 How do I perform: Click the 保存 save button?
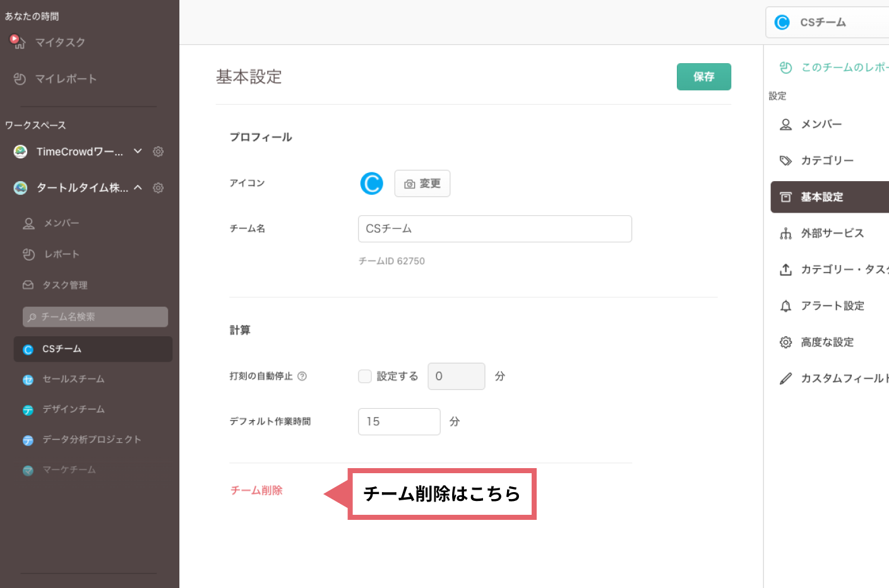click(703, 77)
